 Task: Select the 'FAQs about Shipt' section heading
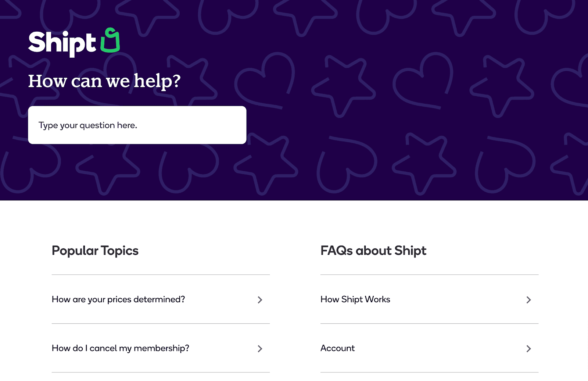pyautogui.click(x=373, y=251)
